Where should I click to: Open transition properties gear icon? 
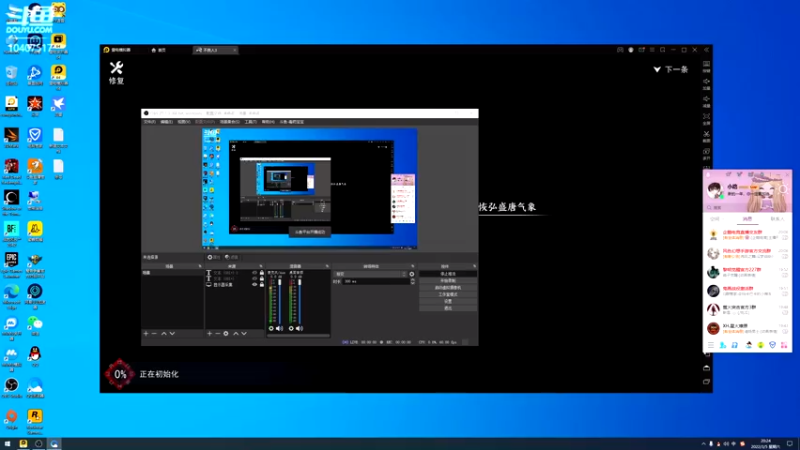(412, 274)
